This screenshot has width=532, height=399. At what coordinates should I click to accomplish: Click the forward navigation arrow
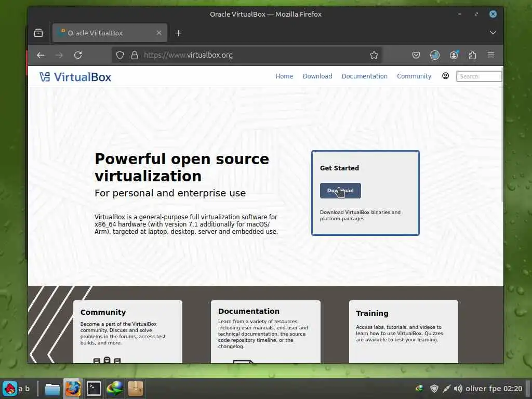click(x=59, y=55)
